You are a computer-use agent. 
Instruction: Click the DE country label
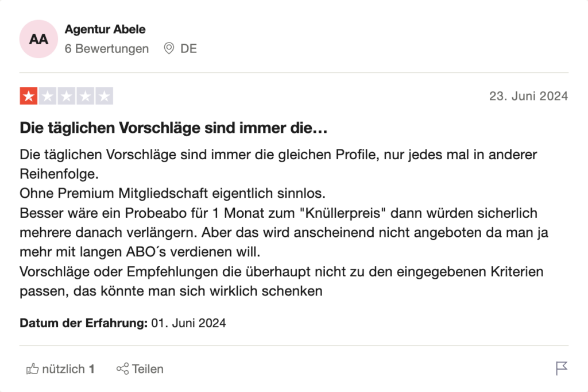[188, 48]
